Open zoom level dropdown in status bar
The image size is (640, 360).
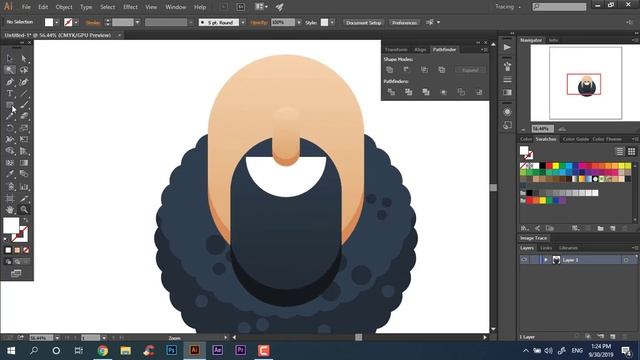coord(57,338)
